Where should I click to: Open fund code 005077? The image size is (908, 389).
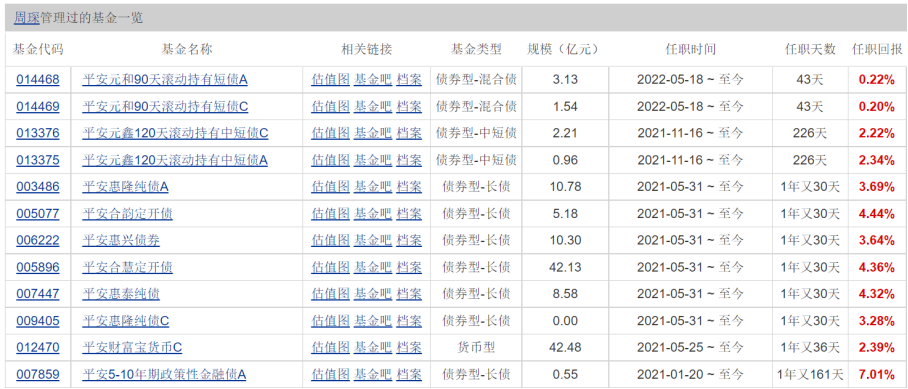(x=38, y=214)
